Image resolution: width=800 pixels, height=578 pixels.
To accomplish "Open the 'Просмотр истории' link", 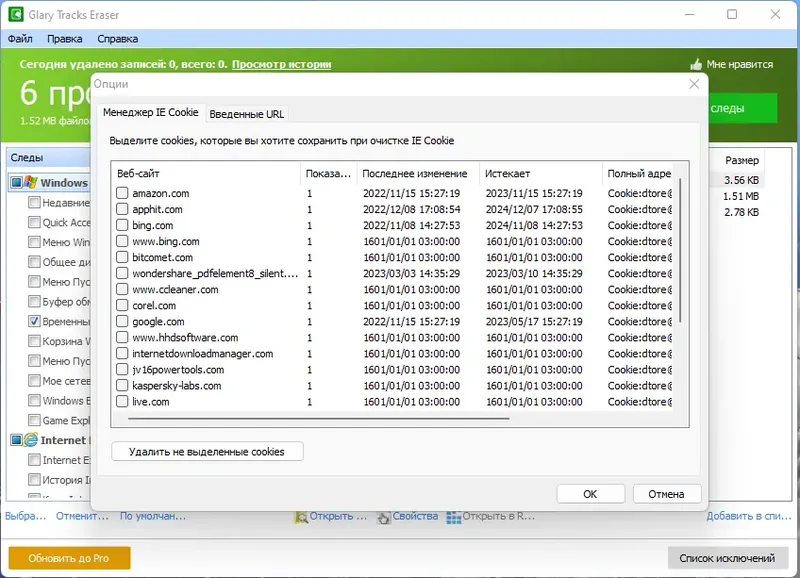I will tap(282, 64).
